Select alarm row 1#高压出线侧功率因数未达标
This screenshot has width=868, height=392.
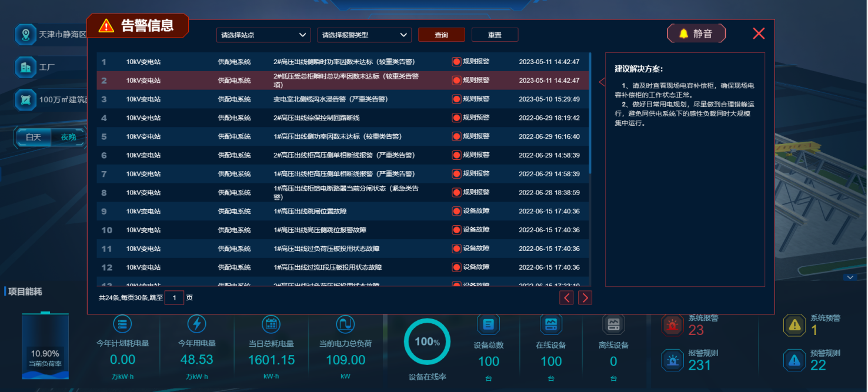pos(342,136)
